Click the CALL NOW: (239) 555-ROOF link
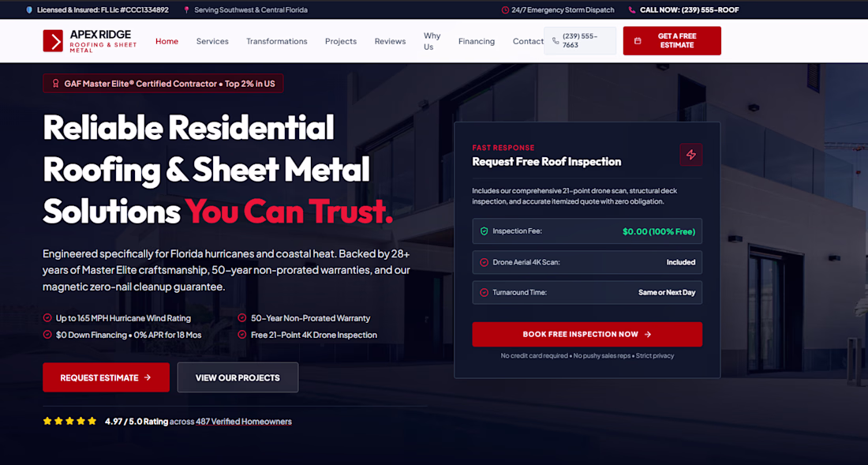Screen dimensions: 868x465 click(x=689, y=10)
